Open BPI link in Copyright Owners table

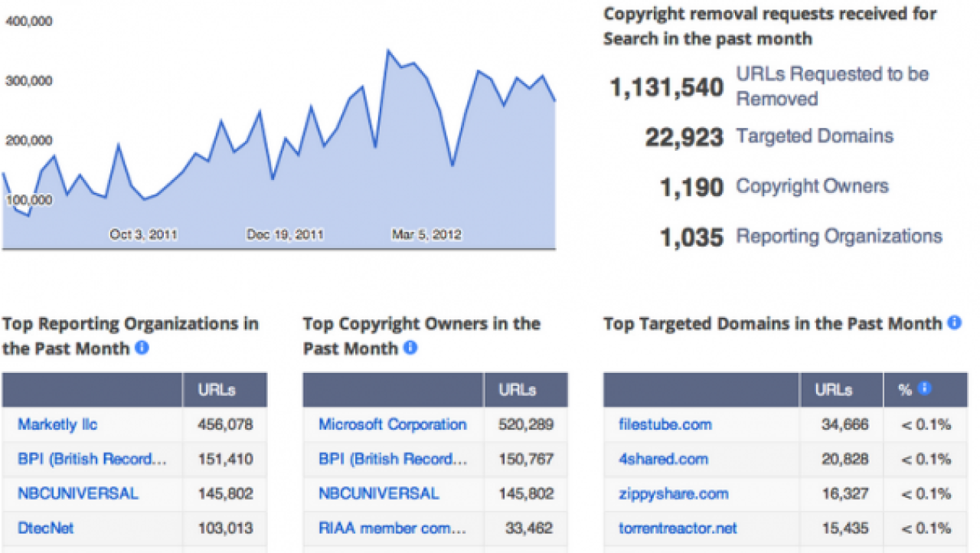[393, 460]
